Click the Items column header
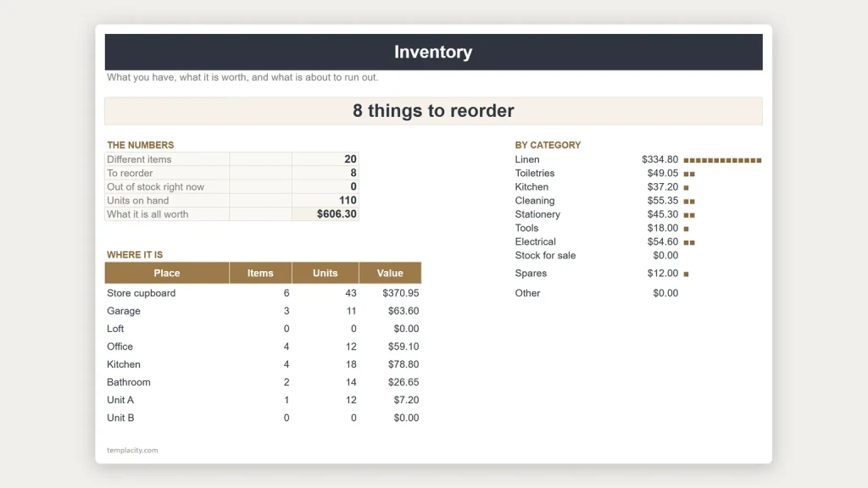The width and height of the screenshot is (868, 488). point(260,273)
